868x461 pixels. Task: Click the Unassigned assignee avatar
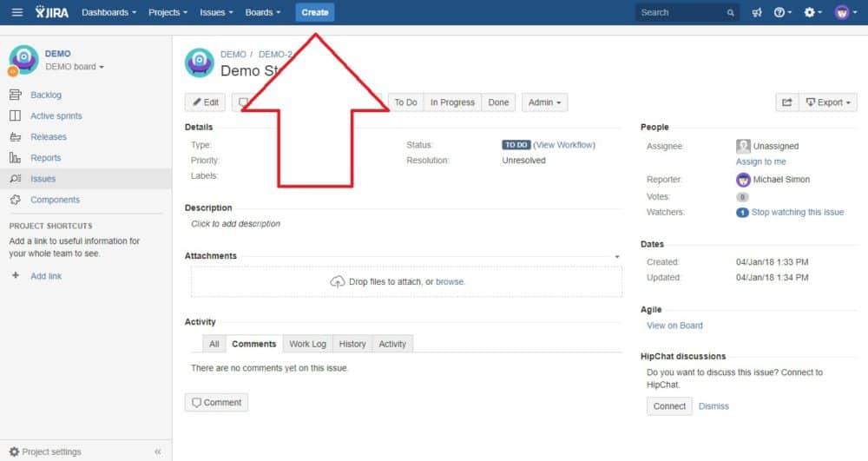click(743, 146)
